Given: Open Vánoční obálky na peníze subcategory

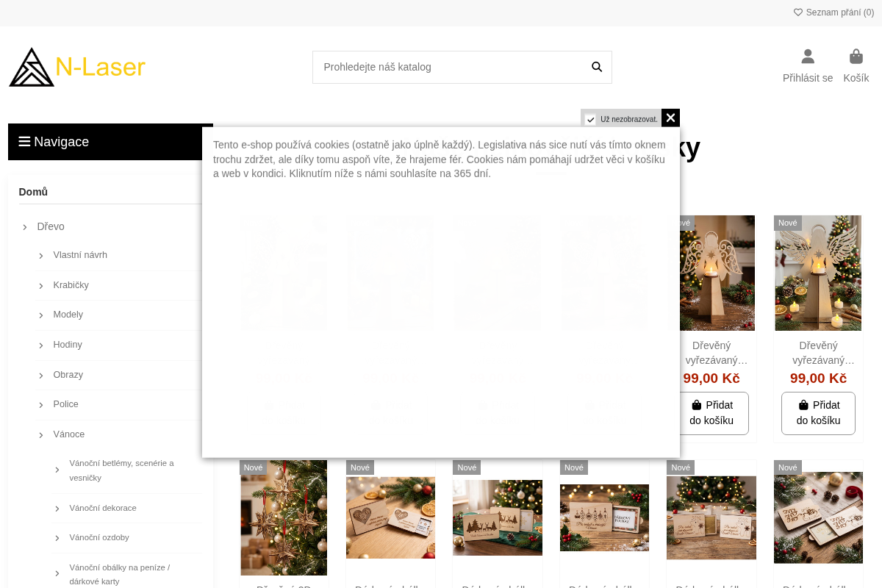Looking at the screenshot, I should click(x=120, y=574).
